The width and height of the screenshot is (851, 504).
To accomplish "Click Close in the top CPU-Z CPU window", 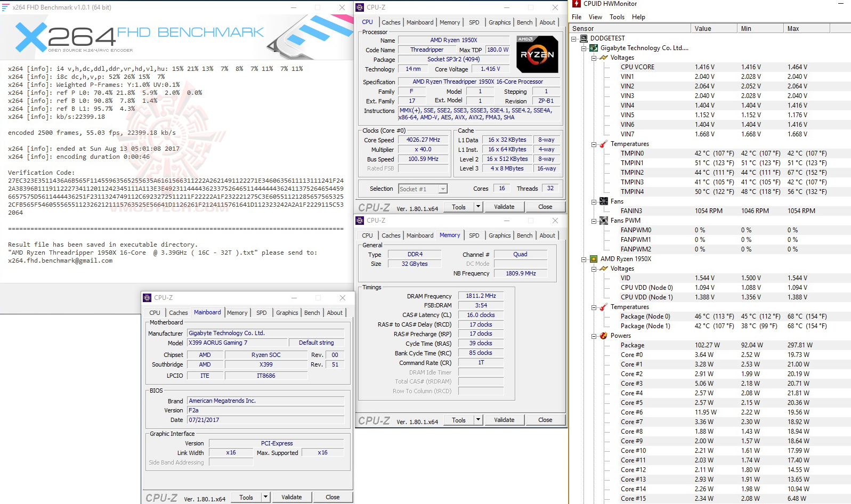I will click(545, 207).
